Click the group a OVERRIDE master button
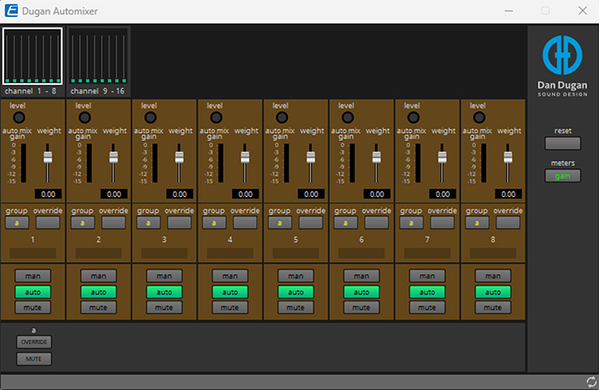 click(x=34, y=342)
